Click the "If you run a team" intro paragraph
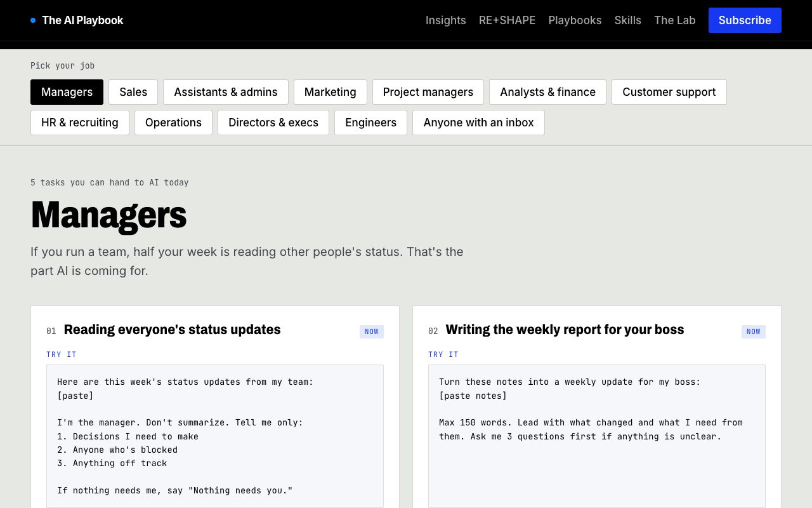Screen dimensions: 812x508 [247, 261]
